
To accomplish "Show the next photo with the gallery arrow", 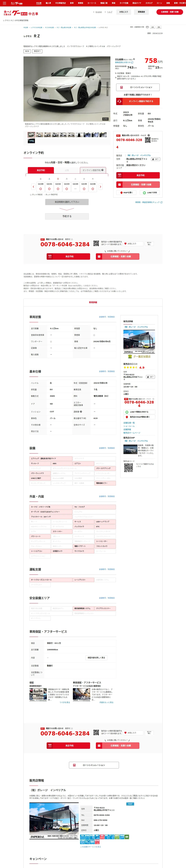I will click(107, 89).
